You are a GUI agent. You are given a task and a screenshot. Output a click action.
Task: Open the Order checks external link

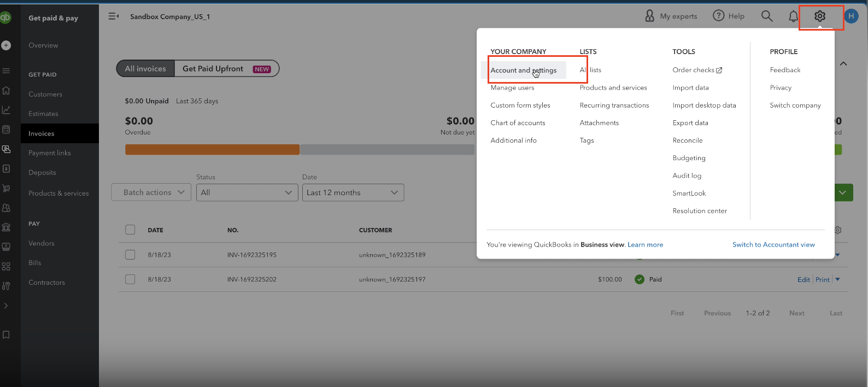(x=697, y=70)
